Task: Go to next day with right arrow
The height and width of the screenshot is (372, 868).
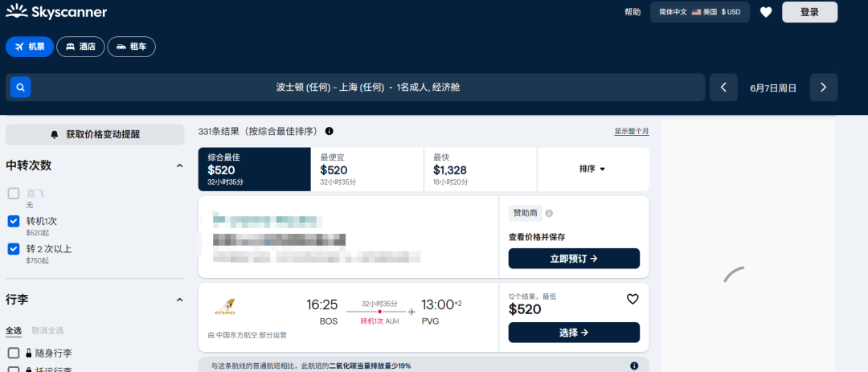Action: click(x=823, y=88)
